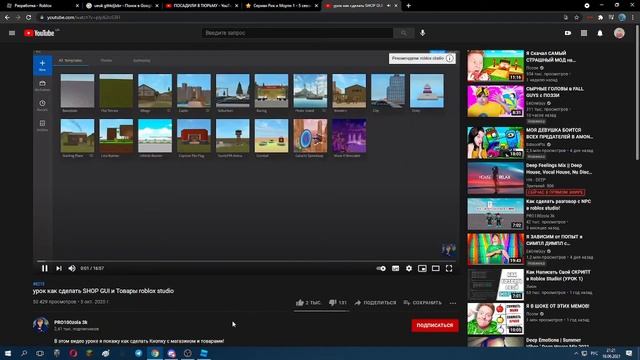Viewport: 640px width, 360px height.
Task: Like the video with thumbs up
Action: pyautogui.click(x=308, y=302)
